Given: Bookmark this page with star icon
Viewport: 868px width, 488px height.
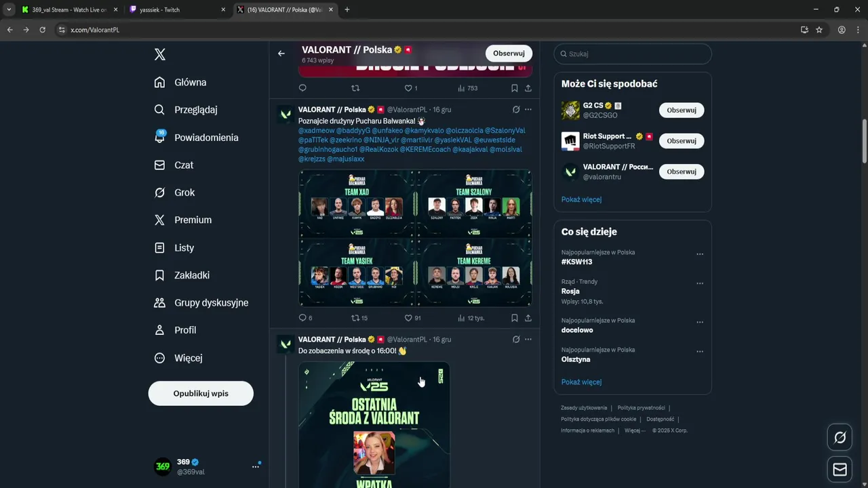Looking at the screenshot, I should pos(819,30).
